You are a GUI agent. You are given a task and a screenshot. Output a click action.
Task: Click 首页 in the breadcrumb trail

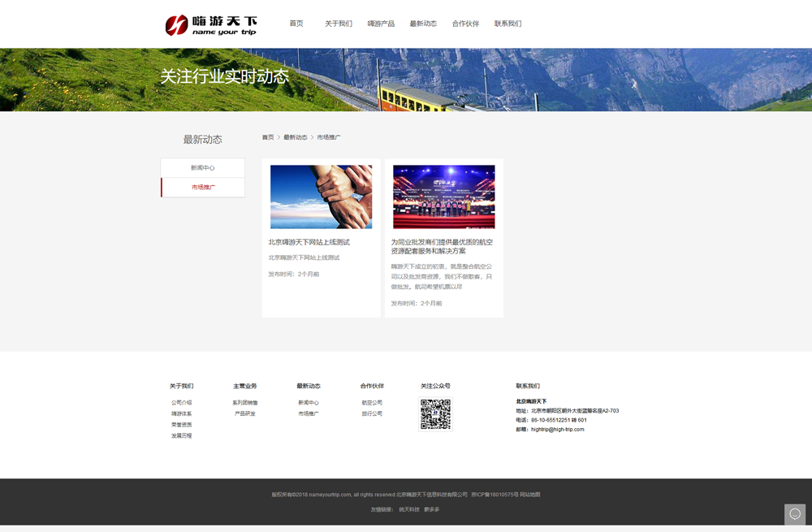[268, 138]
